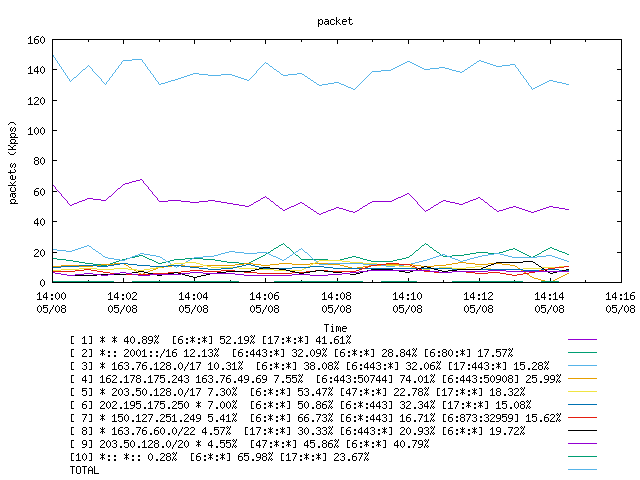Click "[47:*:*] 45.86%" in legend row 9
Image resolution: width=640 pixels, height=480 pixels.
(294, 444)
